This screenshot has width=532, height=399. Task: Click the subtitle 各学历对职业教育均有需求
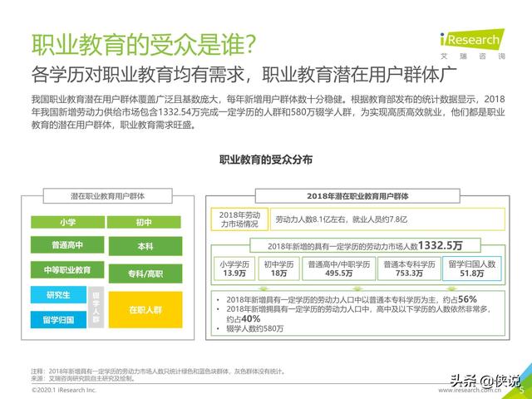coord(137,75)
